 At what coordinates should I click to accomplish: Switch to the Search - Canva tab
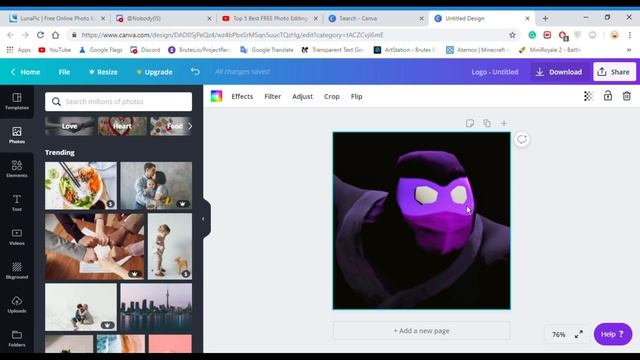[376, 18]
